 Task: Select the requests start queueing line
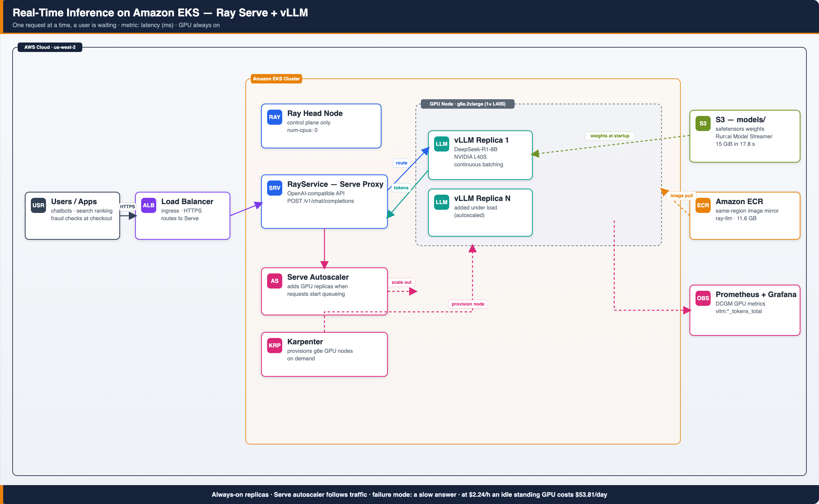point(316,294)
